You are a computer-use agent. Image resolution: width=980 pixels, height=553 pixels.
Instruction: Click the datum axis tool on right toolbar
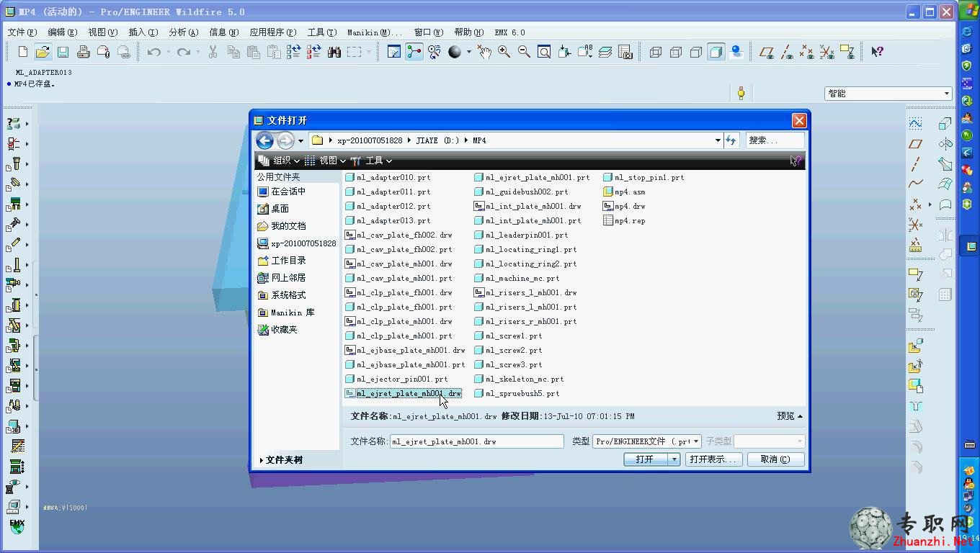pos(915,164)
